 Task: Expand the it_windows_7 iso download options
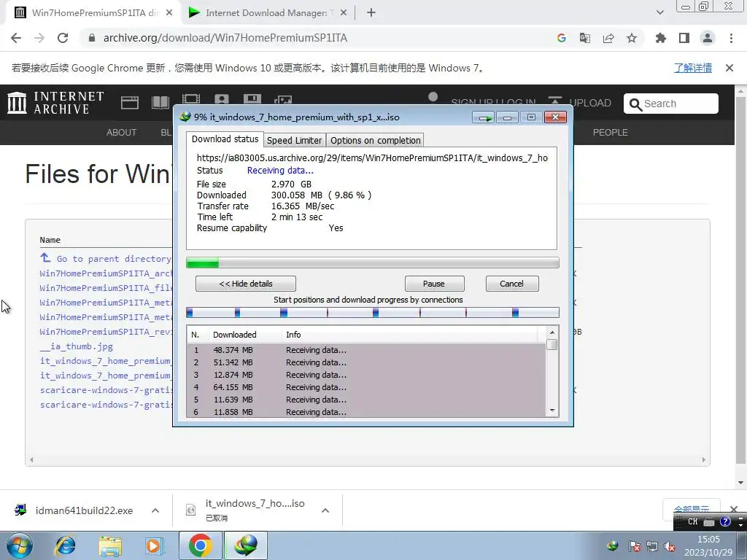coord(325,510)
